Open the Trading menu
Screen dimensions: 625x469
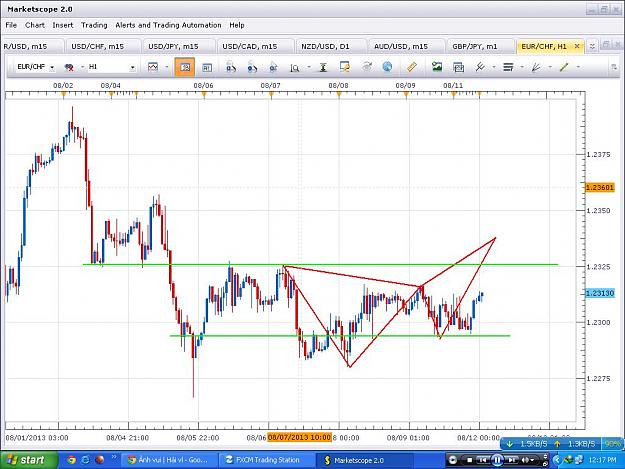94,25
